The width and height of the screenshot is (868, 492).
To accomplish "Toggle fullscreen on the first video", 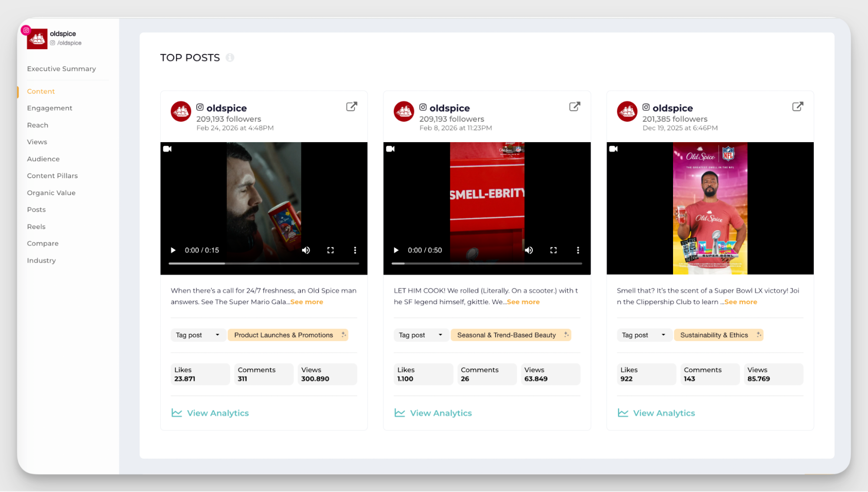I will click(330, 250).
